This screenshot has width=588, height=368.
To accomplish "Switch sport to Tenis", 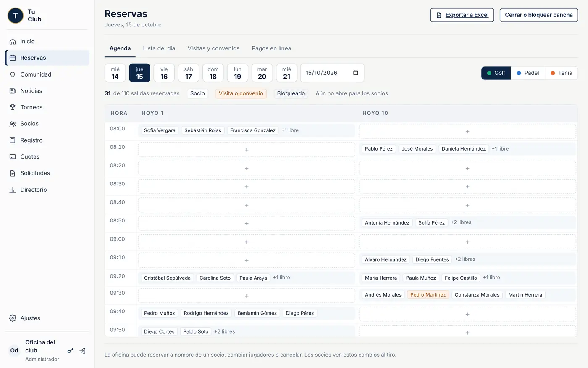I will point(561,73).
